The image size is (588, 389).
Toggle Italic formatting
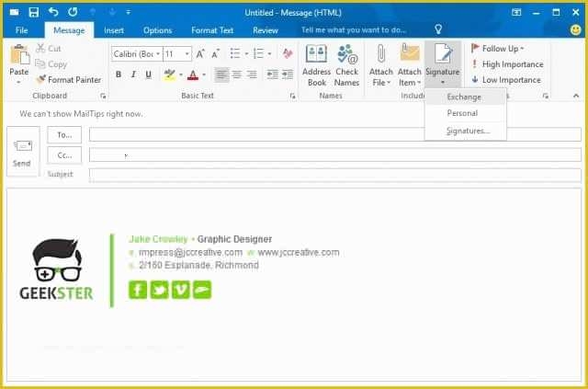133,74
